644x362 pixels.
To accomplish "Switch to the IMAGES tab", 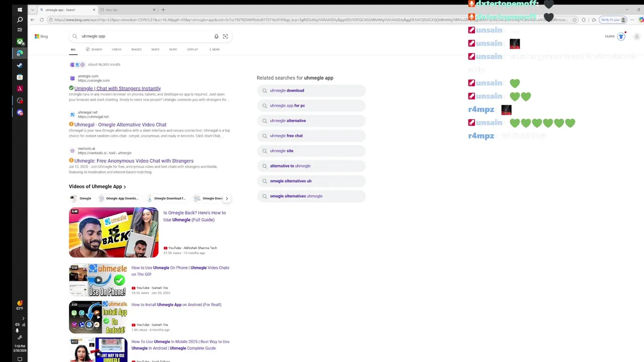I will pyautogui.click(x=136, y=49).
